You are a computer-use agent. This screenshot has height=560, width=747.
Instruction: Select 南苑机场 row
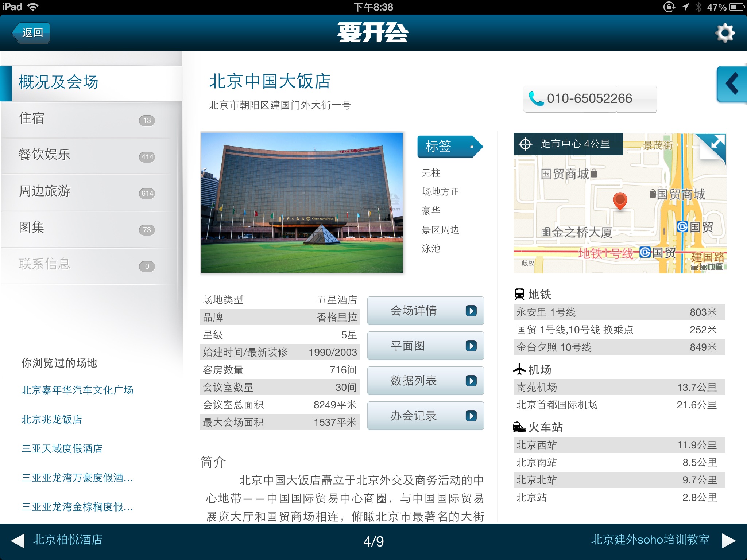tap(619, 387)
